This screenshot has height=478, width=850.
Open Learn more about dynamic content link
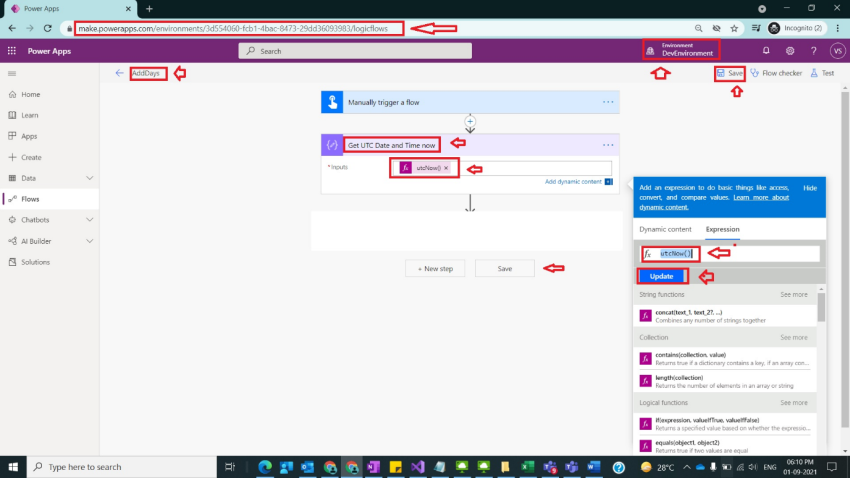[714, 202]
